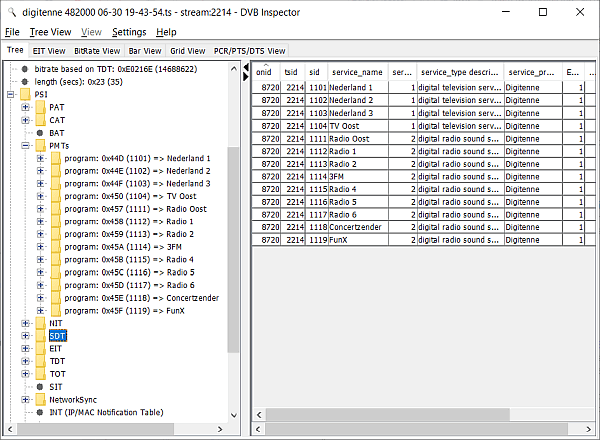The image size is (600, 440).
Task: Click the BAT bullet node icon
Action: 40,133
